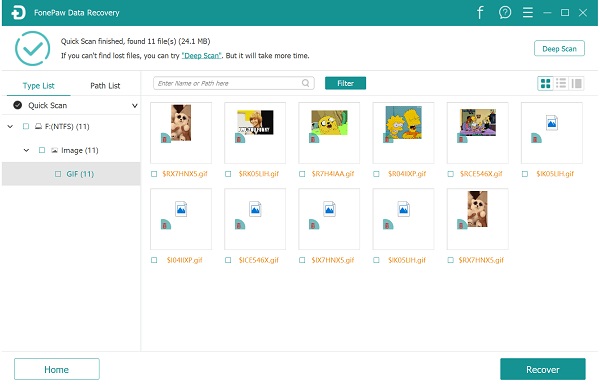Switch to list view icon
Screen dimensions: 600x387
(x=561, y=83)
